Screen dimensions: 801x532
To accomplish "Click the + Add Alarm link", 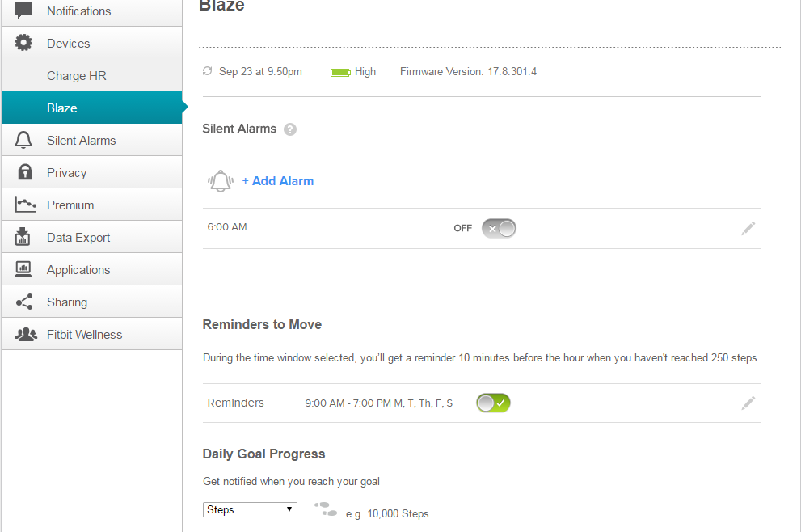I will click(x=278, y=181).
